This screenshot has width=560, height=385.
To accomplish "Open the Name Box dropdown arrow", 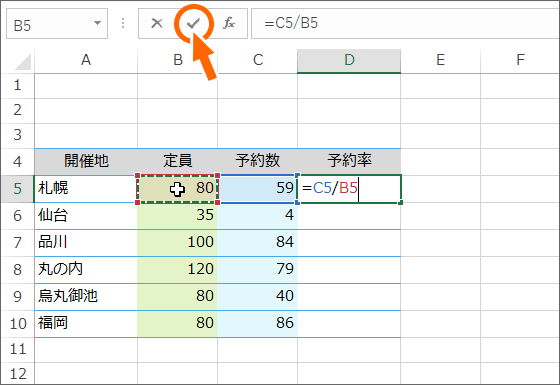I will point(97,23).
